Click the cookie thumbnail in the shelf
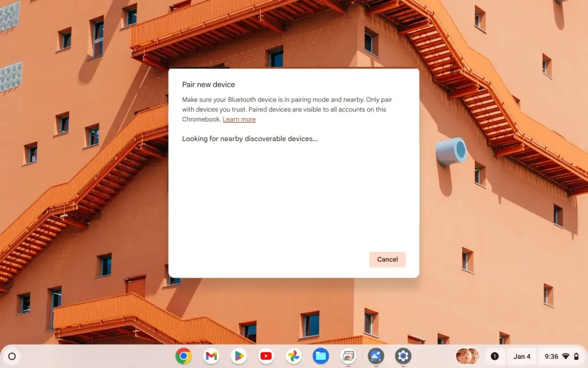588x368 pixels. pos(467,357)
